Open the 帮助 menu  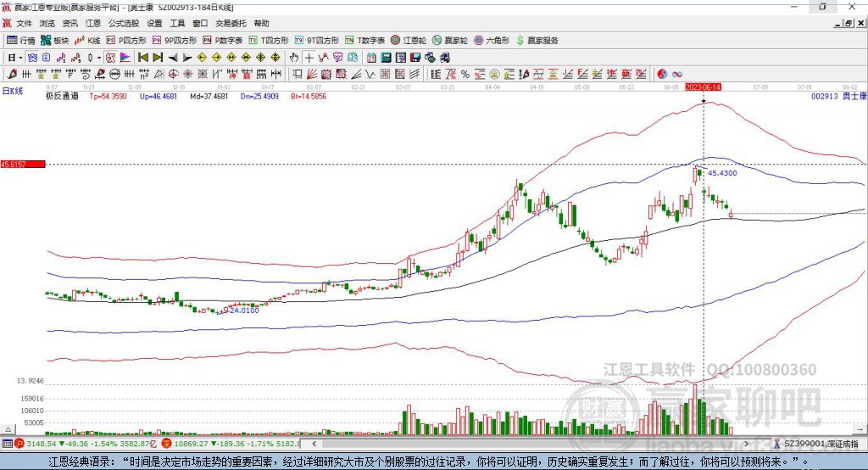pyautogui.click(x=261, y=23)
